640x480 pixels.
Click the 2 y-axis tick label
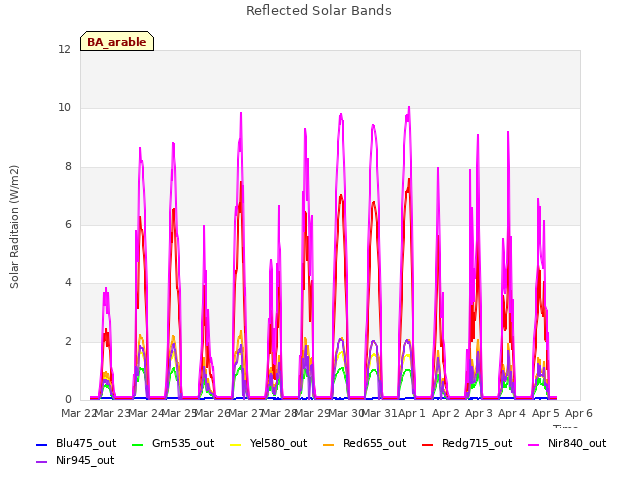68,342
